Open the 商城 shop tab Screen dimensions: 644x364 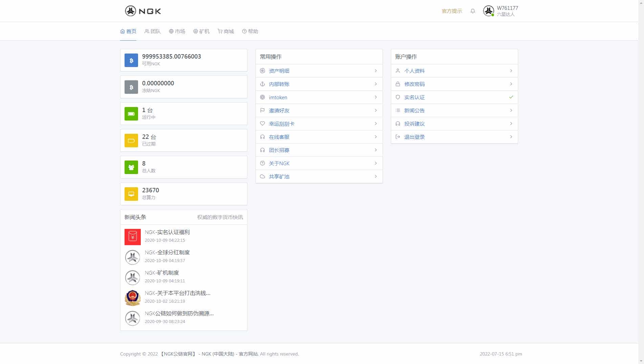[226, 31]
